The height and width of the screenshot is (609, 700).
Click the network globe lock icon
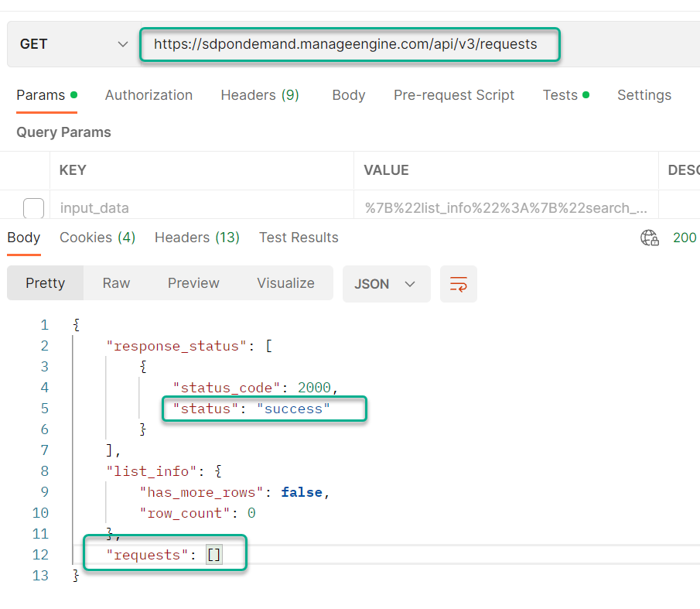[x=650, y=238]
